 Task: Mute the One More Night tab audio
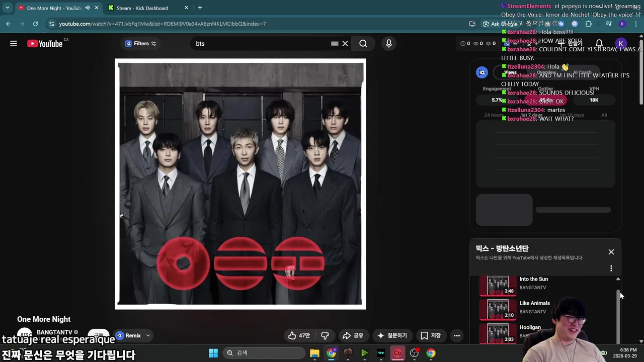(x=88, y=8)
